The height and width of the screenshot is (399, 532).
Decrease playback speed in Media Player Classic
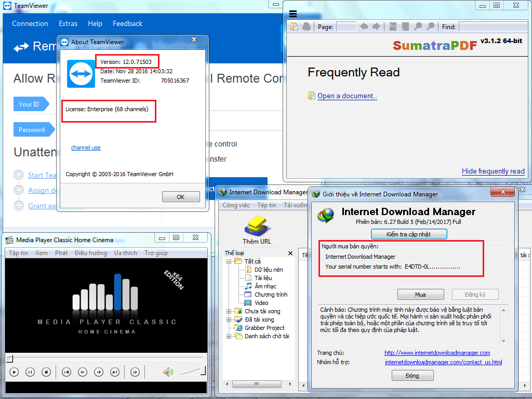pos(83,372)
